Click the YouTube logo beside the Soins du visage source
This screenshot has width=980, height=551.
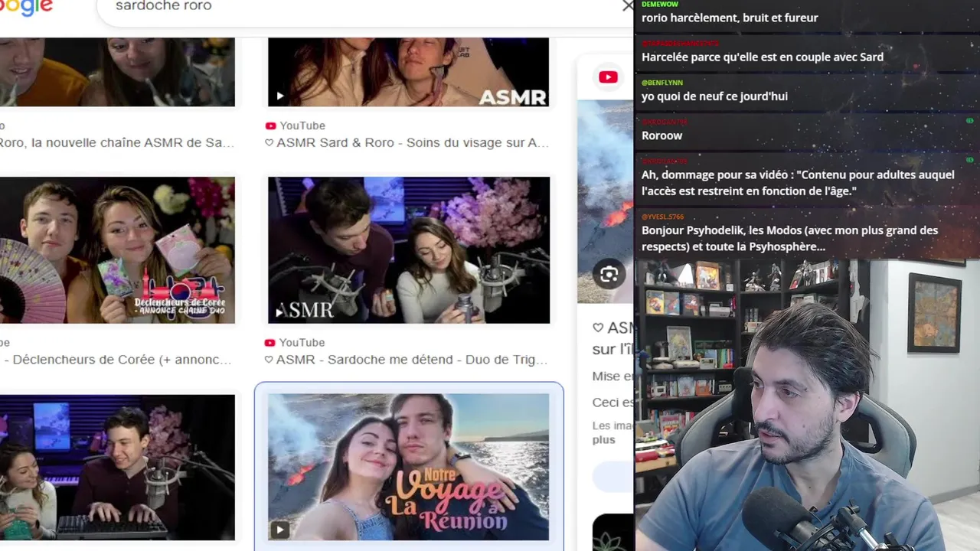[270, 126]
